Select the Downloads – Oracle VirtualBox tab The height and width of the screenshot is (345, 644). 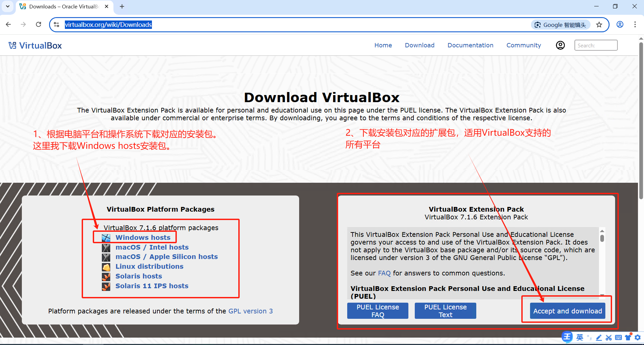coord(64,7)
